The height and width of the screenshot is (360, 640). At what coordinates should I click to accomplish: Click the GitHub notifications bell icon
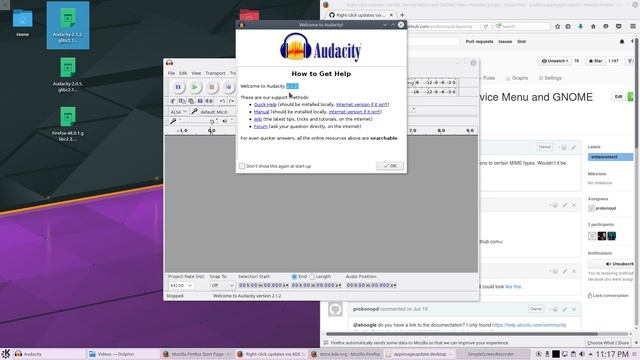tap(622, 42)
